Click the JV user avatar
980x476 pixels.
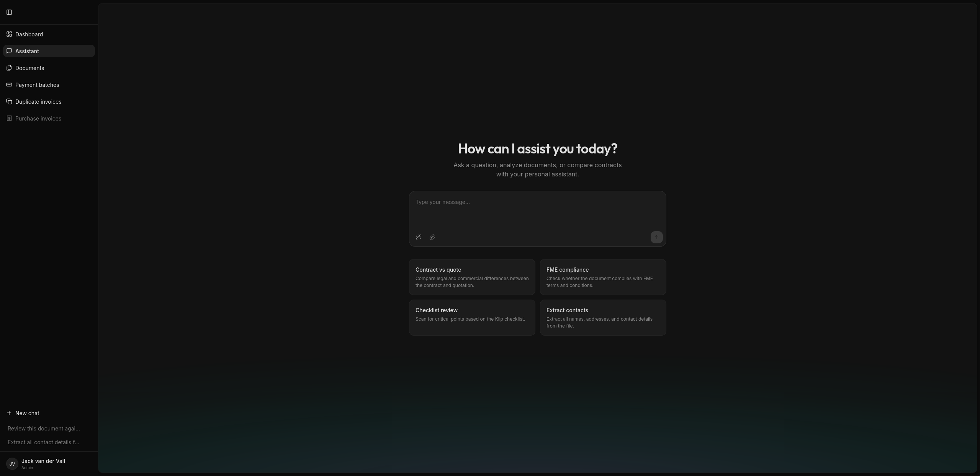coord(12,464)
